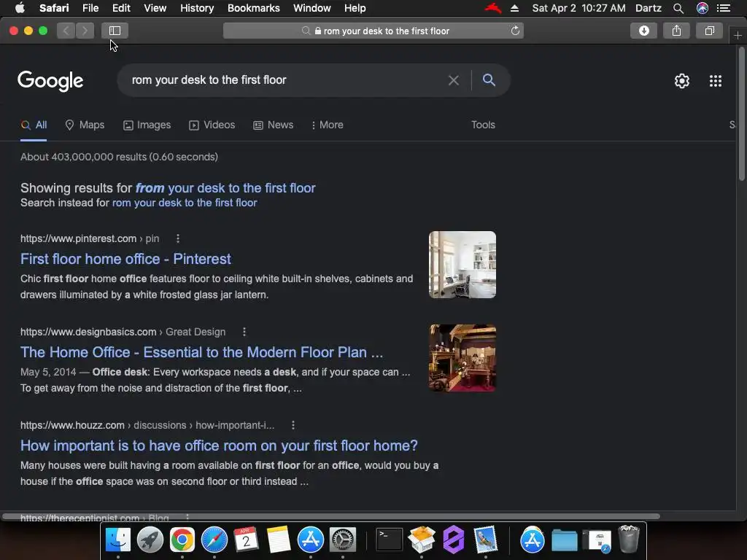Click the Google logo
747x560 pixels.
[50, 81]
